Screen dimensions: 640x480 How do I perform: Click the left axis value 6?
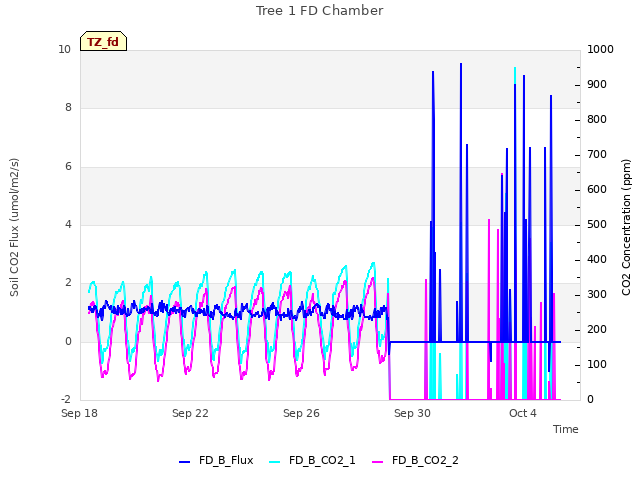click(x=68, y=166)
